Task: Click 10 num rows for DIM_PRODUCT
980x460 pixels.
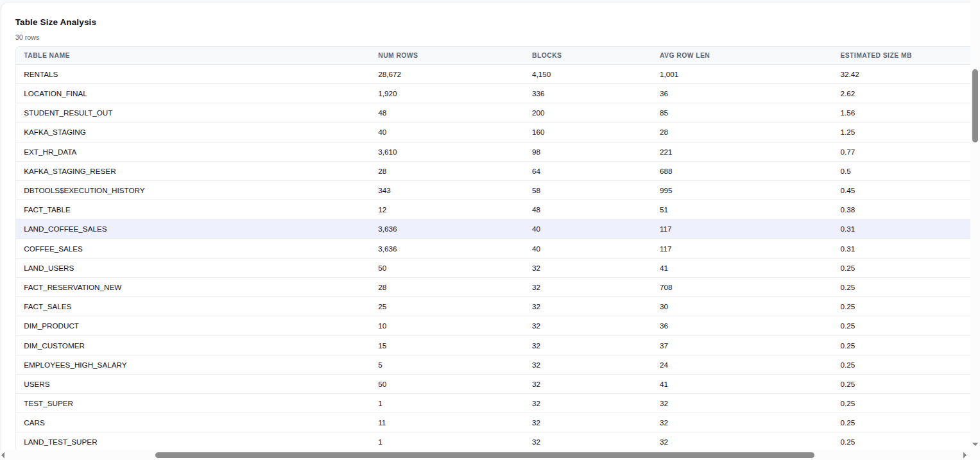Action: pos(383,326)
